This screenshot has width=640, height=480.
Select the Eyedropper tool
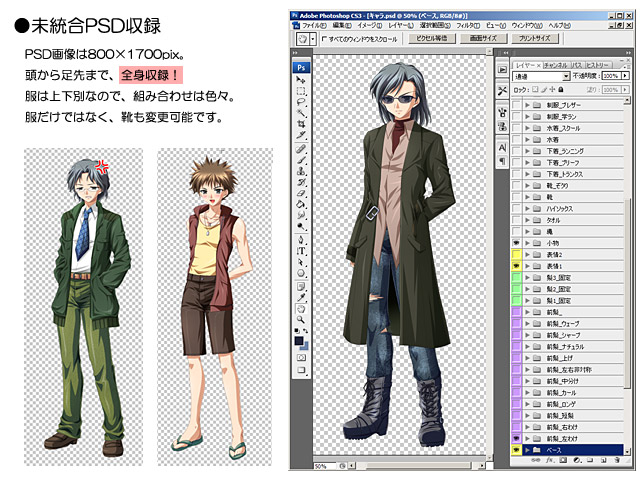[x=301, y=298]
